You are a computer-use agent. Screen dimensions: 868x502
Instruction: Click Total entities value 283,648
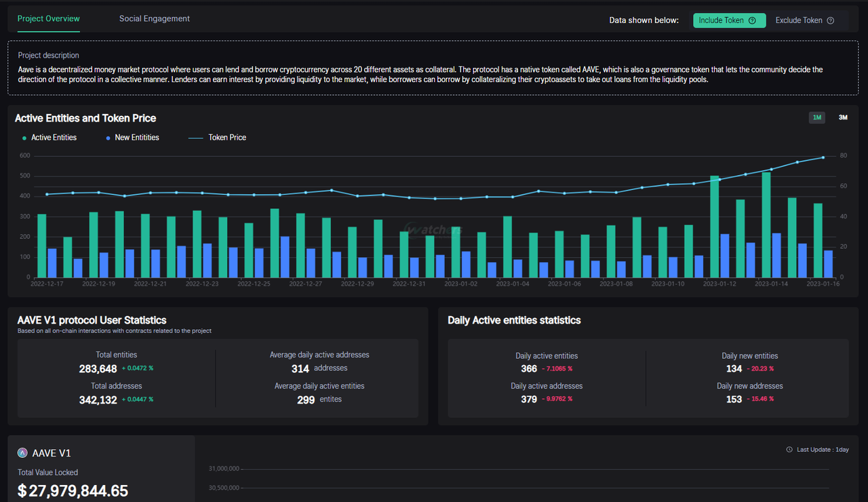(x=98, y=368)
